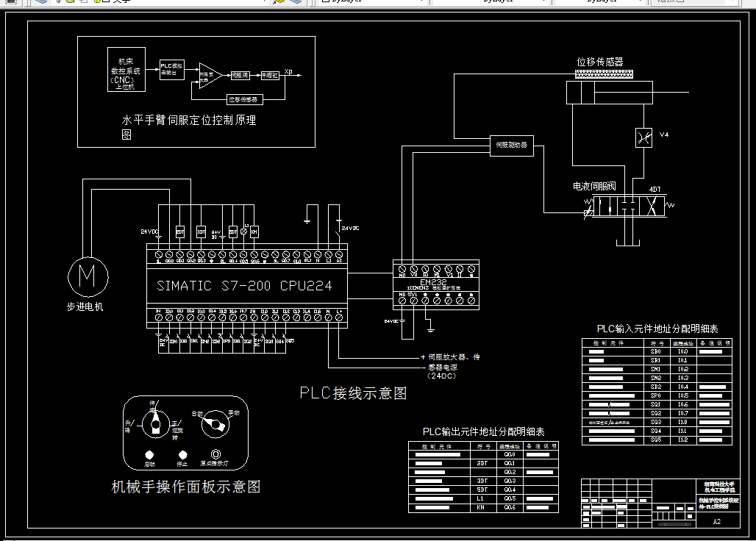Viewport: 756px width, 541px height.
Task: Select the stepper motor M circle
Action: point(88,276)
